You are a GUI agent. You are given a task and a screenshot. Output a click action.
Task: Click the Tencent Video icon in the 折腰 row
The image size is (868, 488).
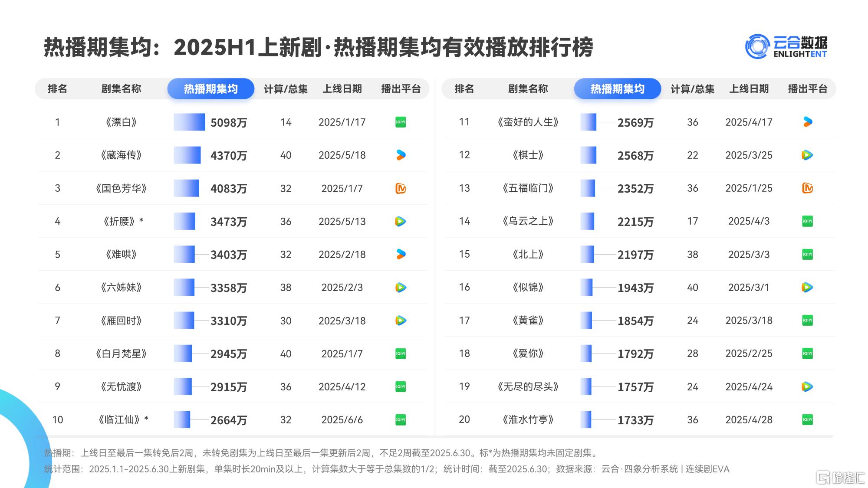point(401,221)
